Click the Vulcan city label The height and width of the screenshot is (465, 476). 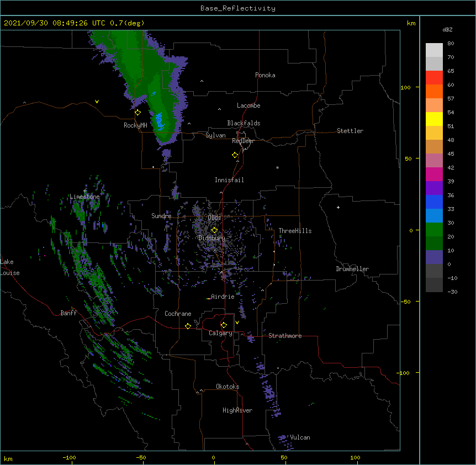(x=300, y=437)
